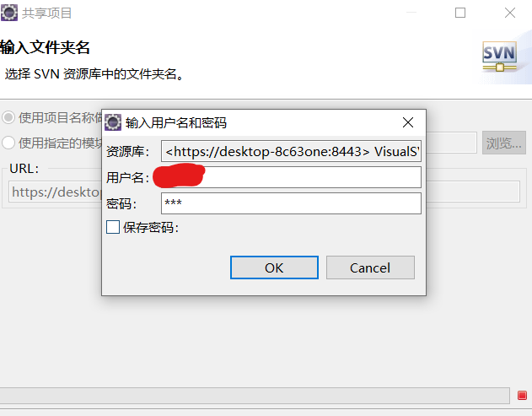Click Cancel in the credentials dialog
532x416 pixels.
[370, 267]
